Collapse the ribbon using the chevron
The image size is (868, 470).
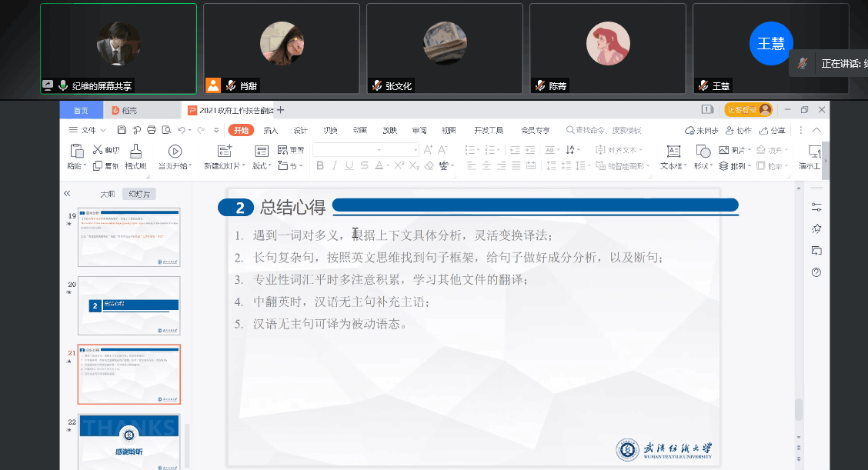(x=816, y=130)
